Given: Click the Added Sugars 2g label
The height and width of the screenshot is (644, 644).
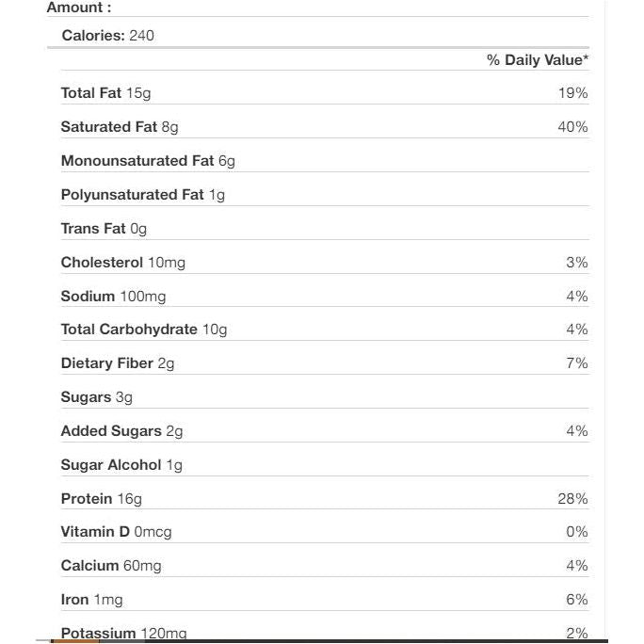Looking at the screenshot, I should [x=121, y=431].
